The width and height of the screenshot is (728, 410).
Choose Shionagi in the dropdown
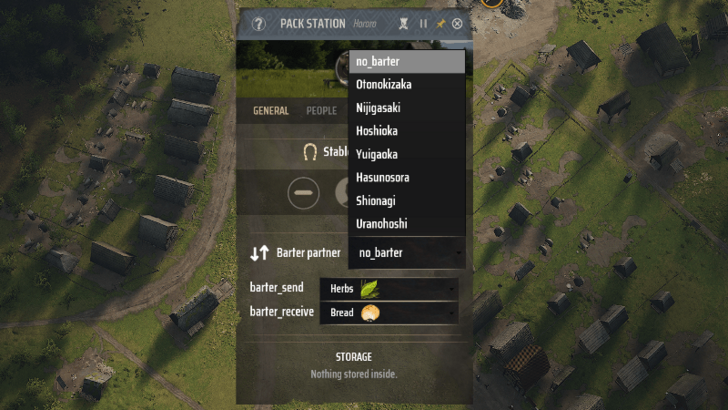click(x=407, y=201)
